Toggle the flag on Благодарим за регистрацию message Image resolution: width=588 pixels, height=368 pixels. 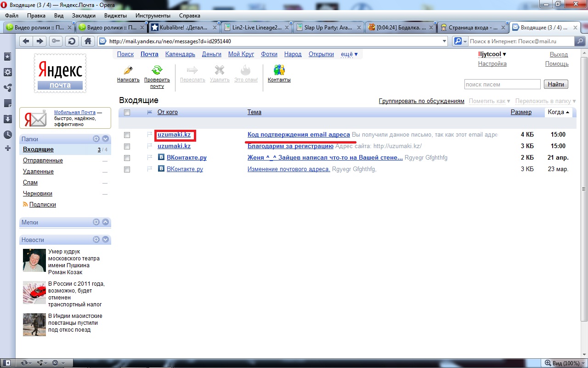coord(149,146)
